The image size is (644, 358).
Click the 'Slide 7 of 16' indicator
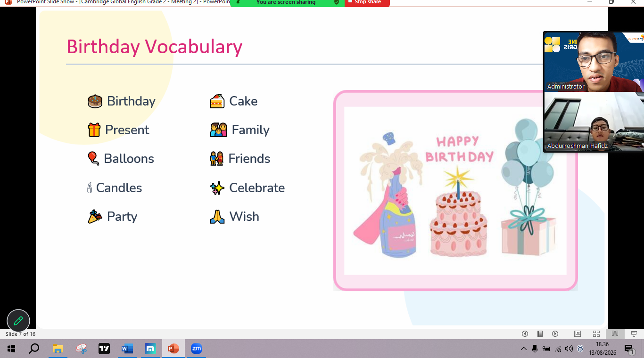(20, 334)
